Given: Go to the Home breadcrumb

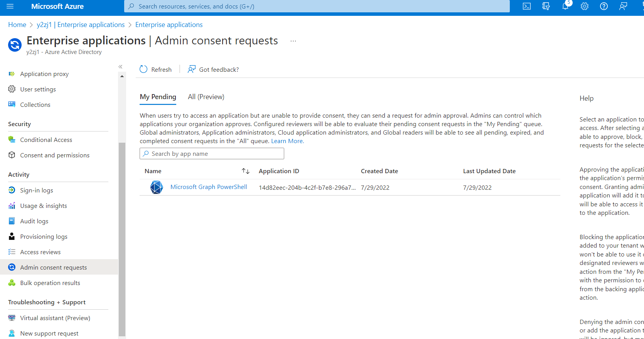Looking at the screenshot, I should point(17,25).
